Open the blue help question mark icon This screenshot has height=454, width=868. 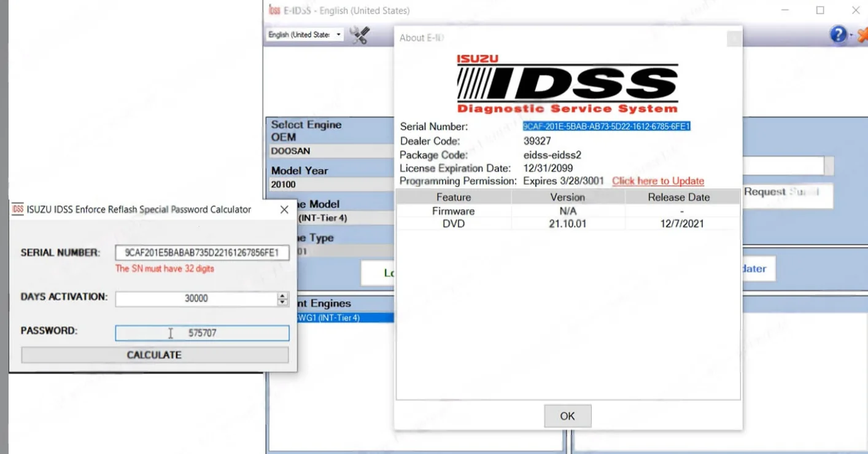click(x=838, y=34)
